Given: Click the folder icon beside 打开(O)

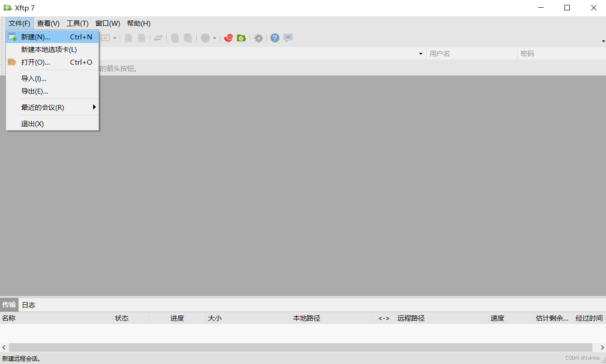Looking at the screenshot, I should pyautogui.click(x=12, y=62).
